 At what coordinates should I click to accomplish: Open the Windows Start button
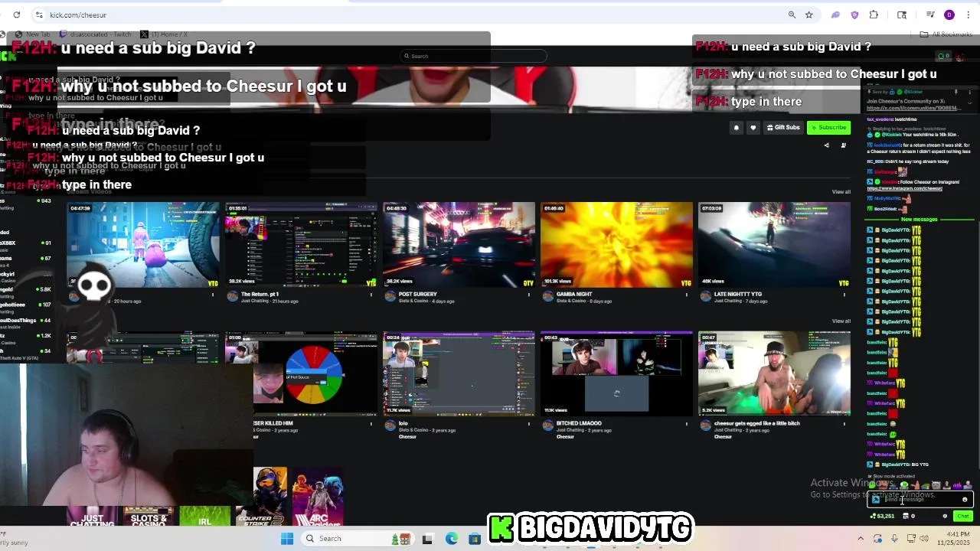[287, 539]
